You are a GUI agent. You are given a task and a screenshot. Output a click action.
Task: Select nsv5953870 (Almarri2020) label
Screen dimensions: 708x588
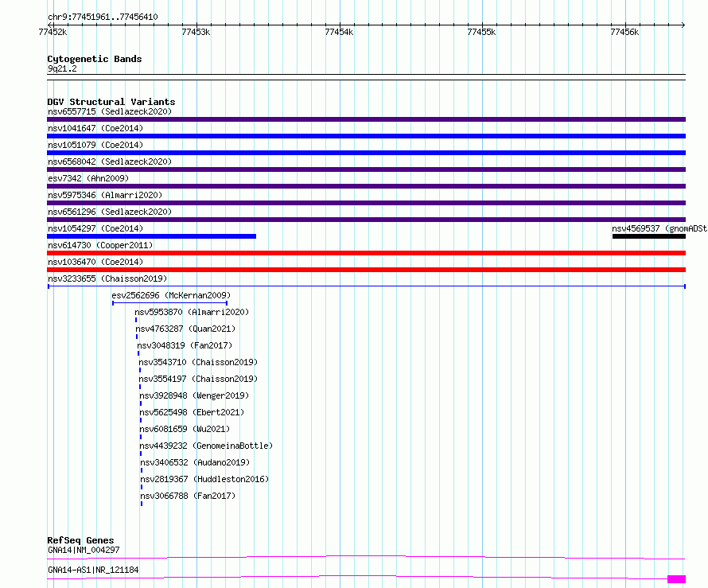(x=192, y=312)
